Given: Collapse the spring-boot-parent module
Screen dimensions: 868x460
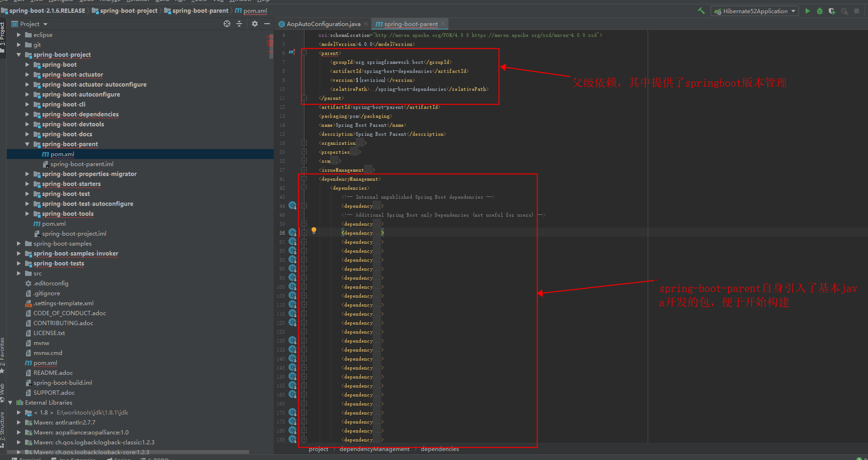Looking at the screenshot, I should click(x=27, y=144).
